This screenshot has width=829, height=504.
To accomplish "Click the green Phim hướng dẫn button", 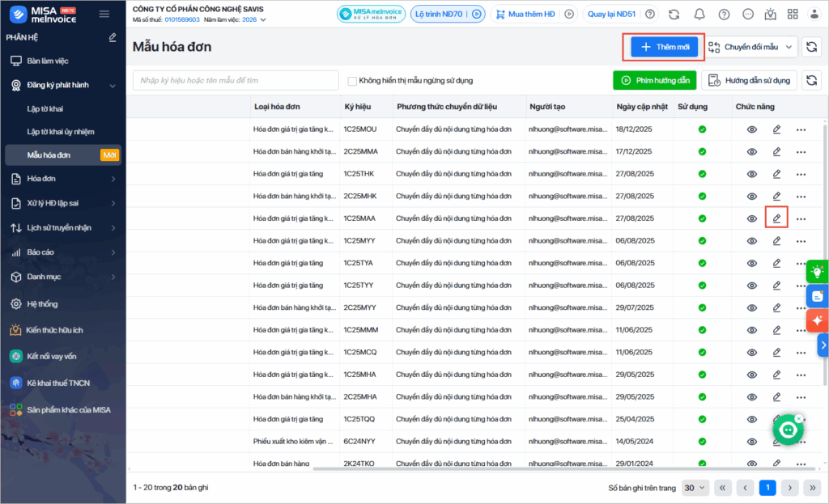I will 654,80.
